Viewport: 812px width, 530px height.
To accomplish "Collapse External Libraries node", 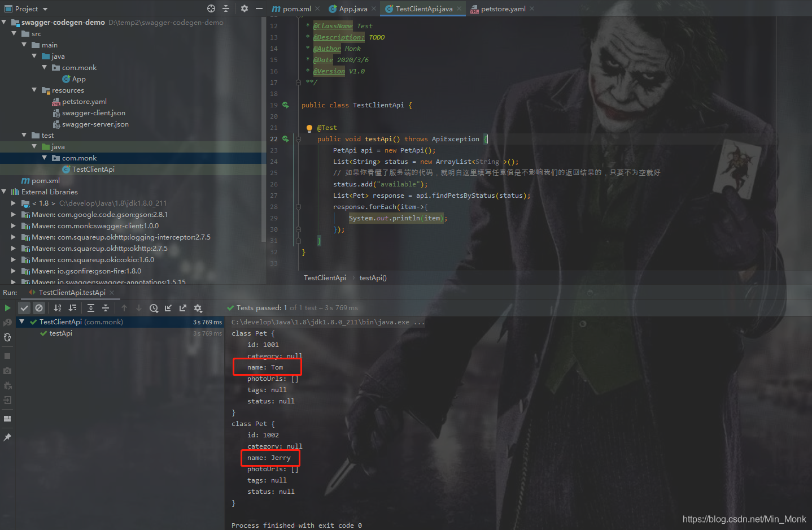I will pyautogui.click(x=5, y=192).
